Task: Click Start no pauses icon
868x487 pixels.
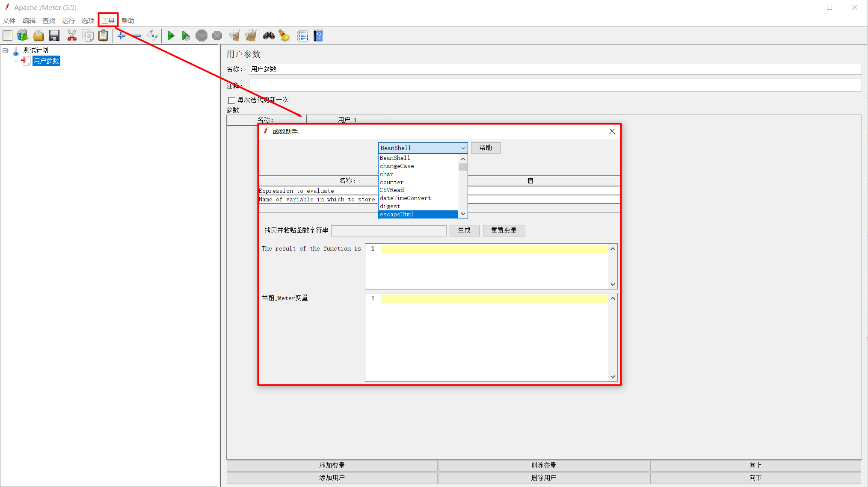Action: (x=186, y=36)
